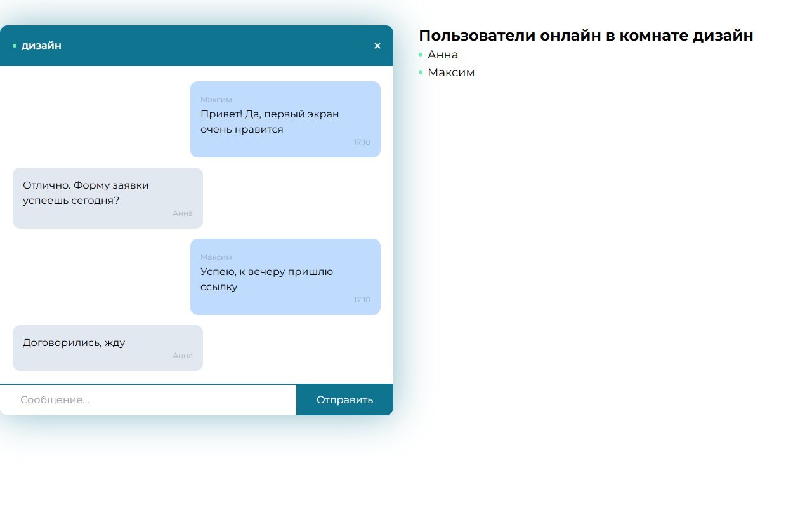
Task: Close the дизайн chat window
Action: click(x=377, y=46)
